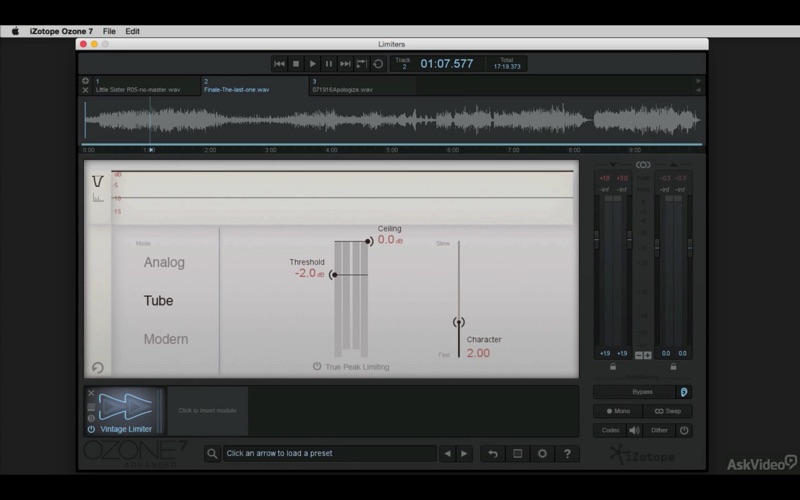Expand output meter options triangle
800x500 pixels.
pyautogui.click(x=673, y=165)
